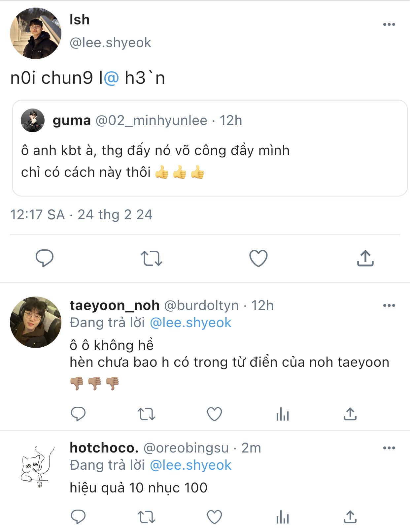This screenshot has height=532, width=410.
Task: Share hotchoco's reply
Action: pyautogui.click(x=350, y=517)
